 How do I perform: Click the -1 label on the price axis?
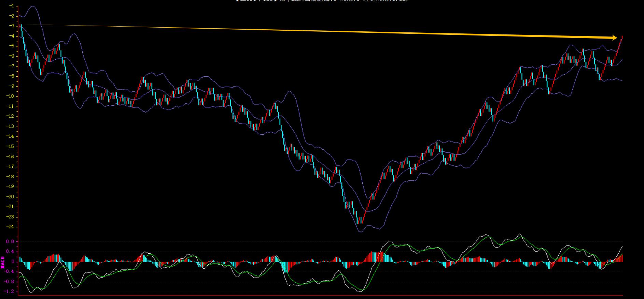tap(12, 6)
